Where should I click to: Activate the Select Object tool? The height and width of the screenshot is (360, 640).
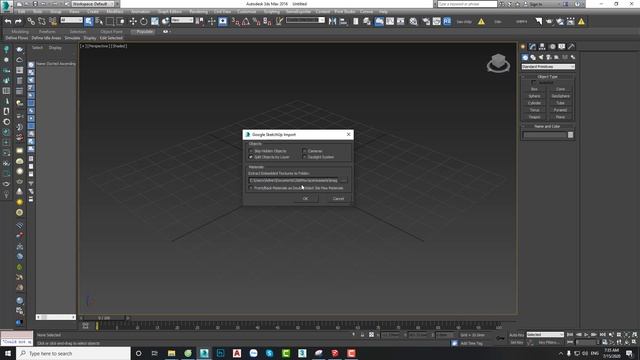(89, 21)
